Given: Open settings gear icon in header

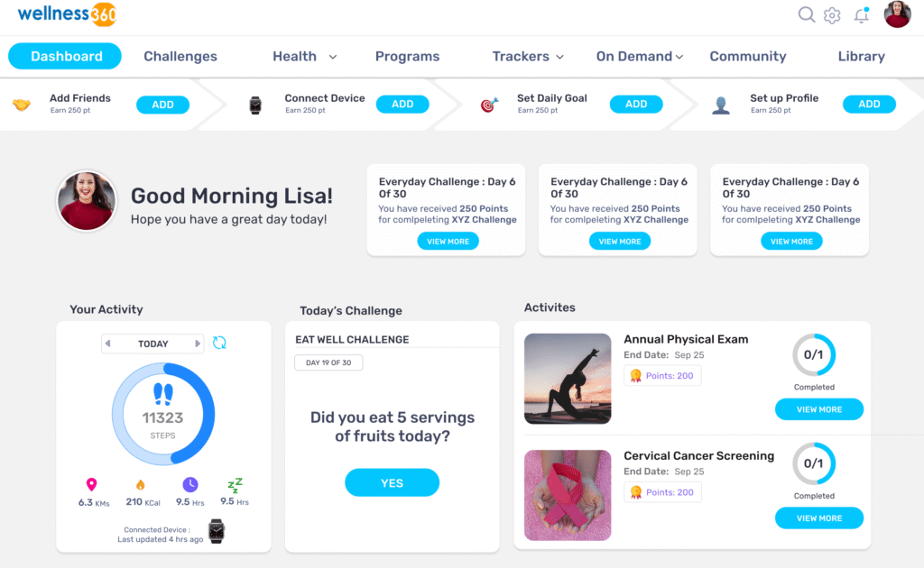Looking at the screenshot, I should [x=832, y=15].
